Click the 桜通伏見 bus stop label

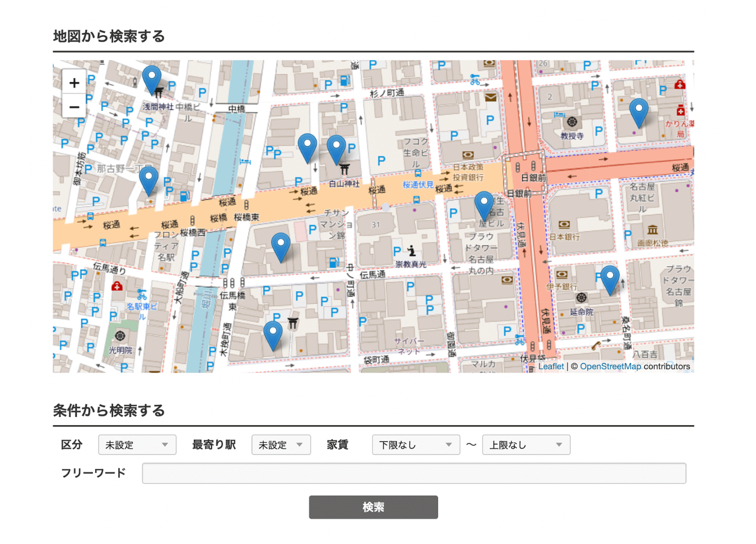(417, 185)
